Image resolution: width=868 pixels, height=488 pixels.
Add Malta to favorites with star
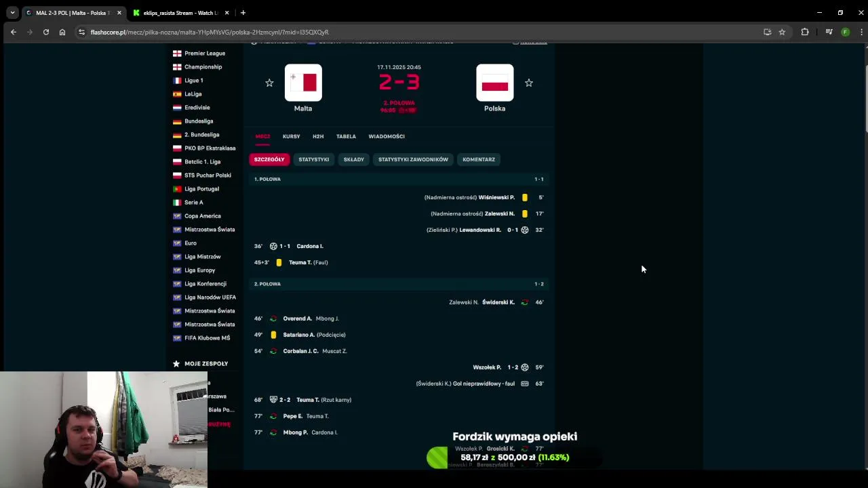pos(269,83)
